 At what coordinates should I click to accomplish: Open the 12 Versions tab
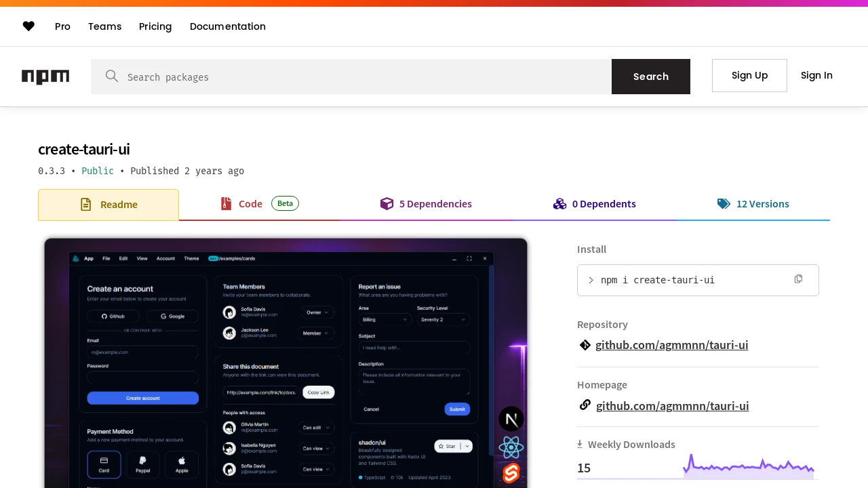pyautogui.click(x=753, y=204)
